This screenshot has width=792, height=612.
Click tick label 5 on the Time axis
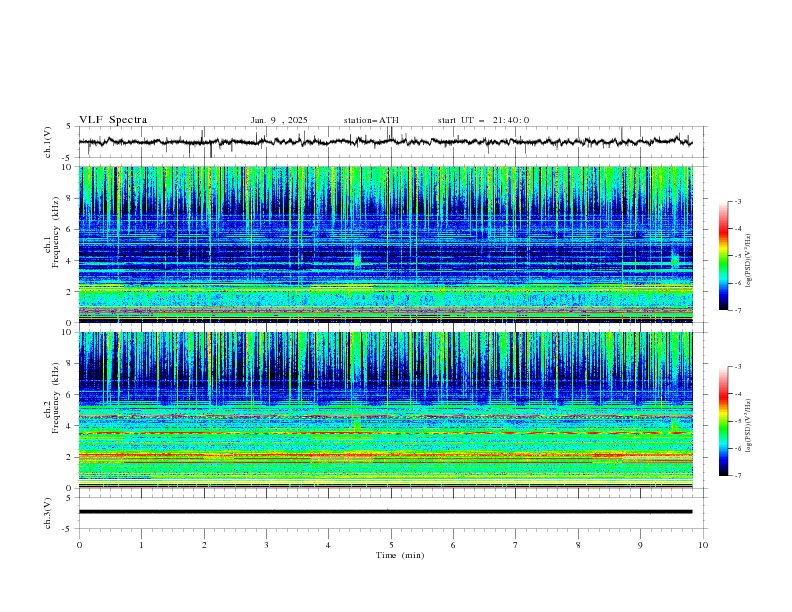[x=391, y=545]
